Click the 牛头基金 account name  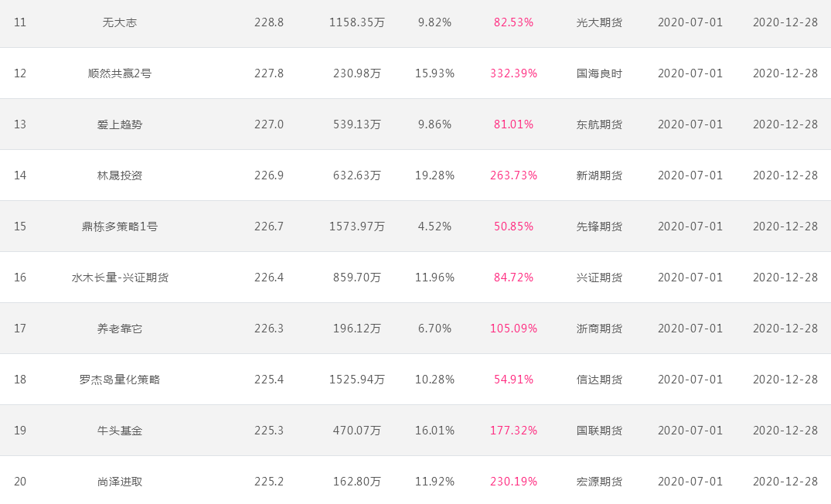click(x=120, y=431)
